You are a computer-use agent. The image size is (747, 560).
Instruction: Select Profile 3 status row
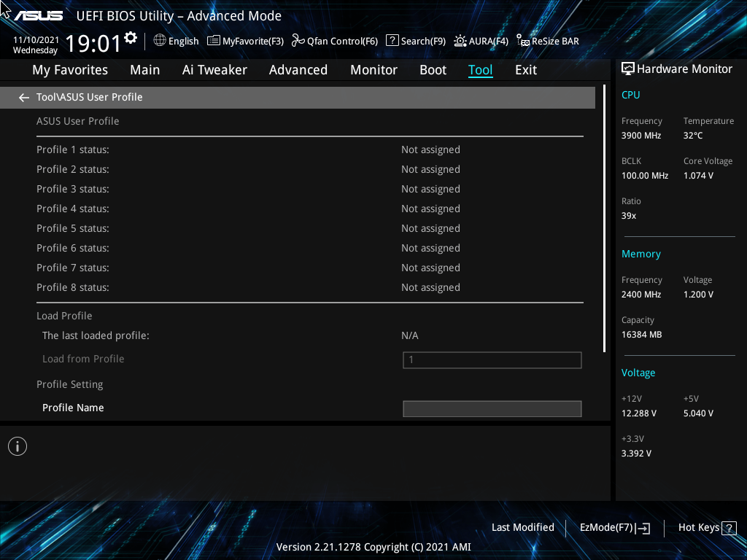(x=309, y=189)
